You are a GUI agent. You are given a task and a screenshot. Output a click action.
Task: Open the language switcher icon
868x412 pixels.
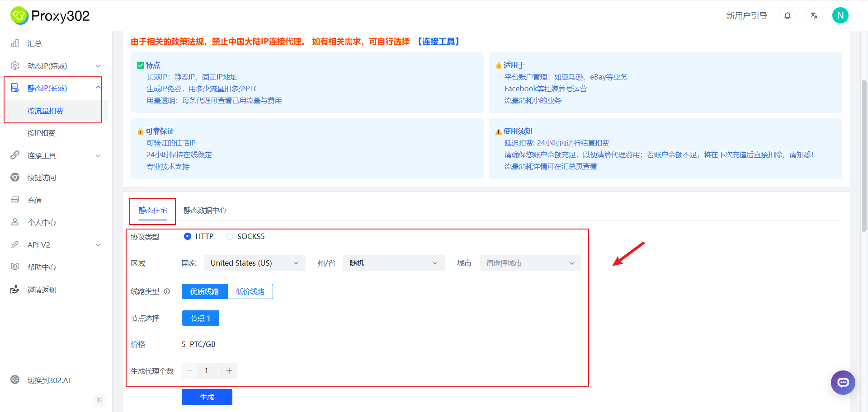[x=814, y=15]
